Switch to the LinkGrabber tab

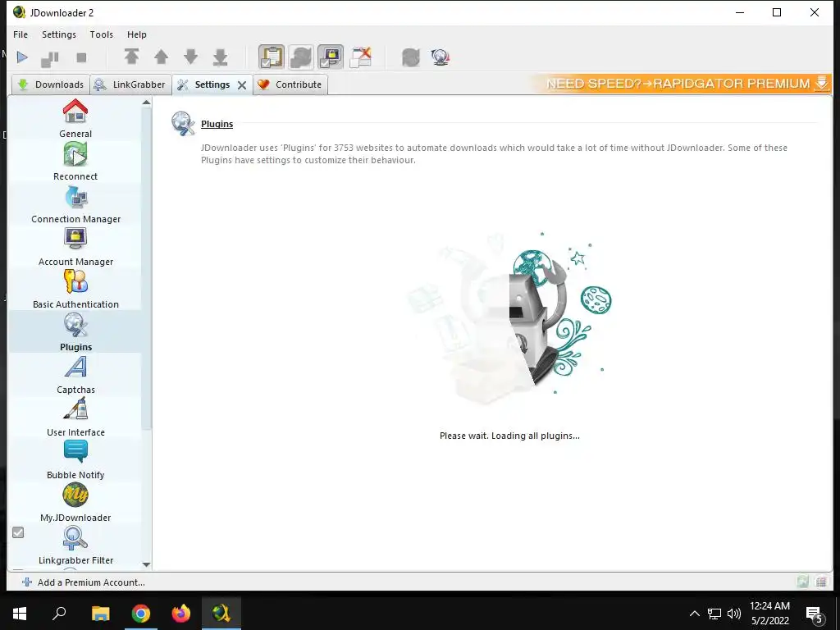[130, 84]
